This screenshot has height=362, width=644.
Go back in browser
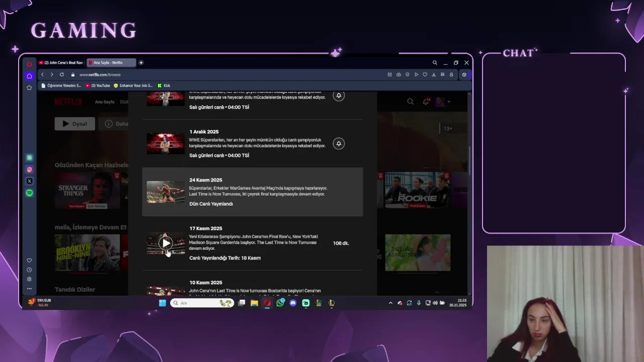pos(42,74)
